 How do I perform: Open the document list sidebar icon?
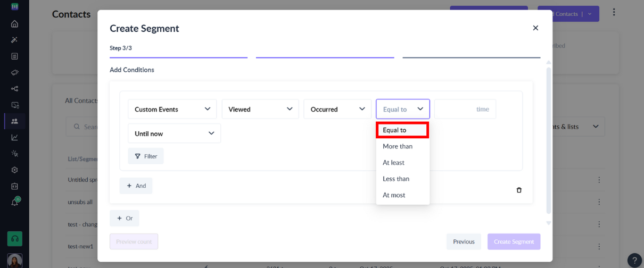(14, 56)
